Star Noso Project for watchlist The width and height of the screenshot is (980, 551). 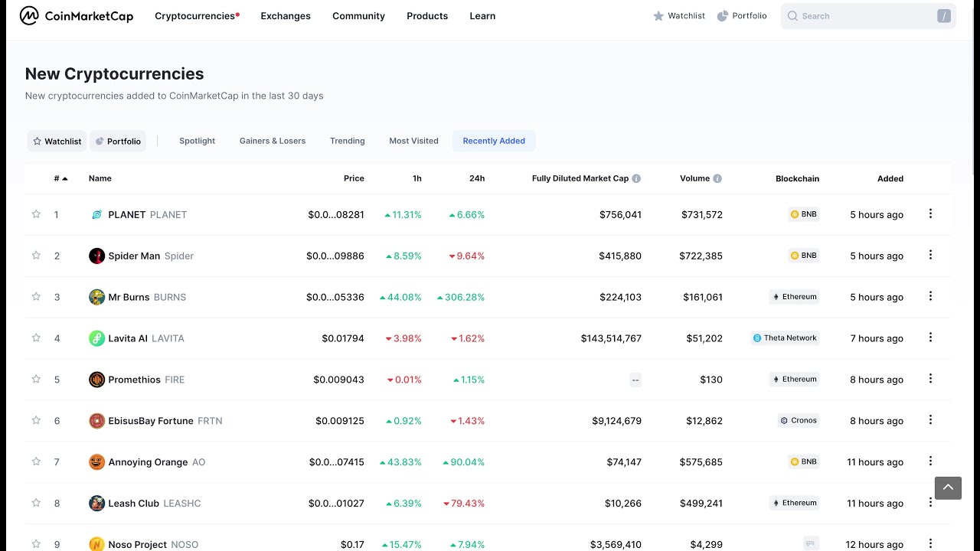[x=36, y=544]
